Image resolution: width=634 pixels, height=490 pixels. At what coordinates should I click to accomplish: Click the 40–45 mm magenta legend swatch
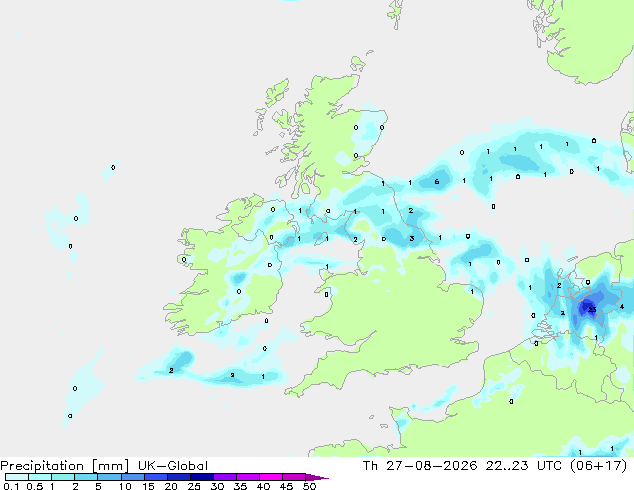tap(271, 477)
